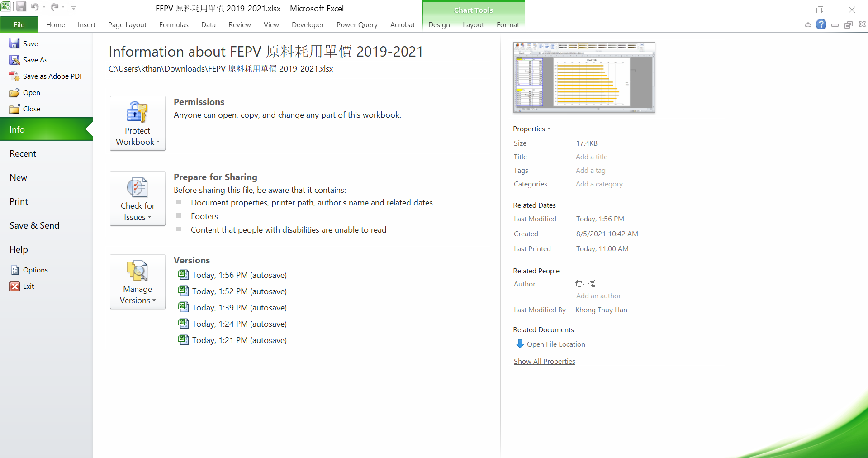Click Show All Properties link
The height and width of the screenshot is (458, 868).
pos(544,361)
